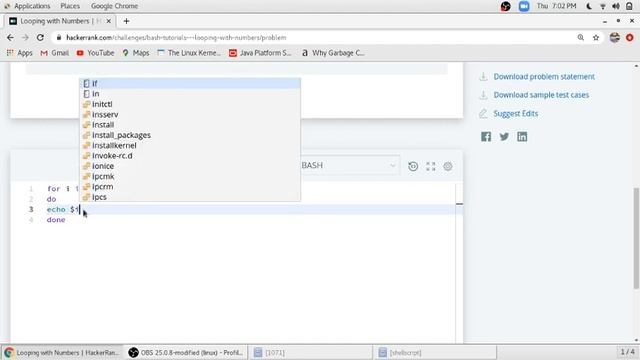640x360 pixels.
Task: Select 'initctl' autocomplete suggestion
Action: pyautogui.click(x=190, y=104)
